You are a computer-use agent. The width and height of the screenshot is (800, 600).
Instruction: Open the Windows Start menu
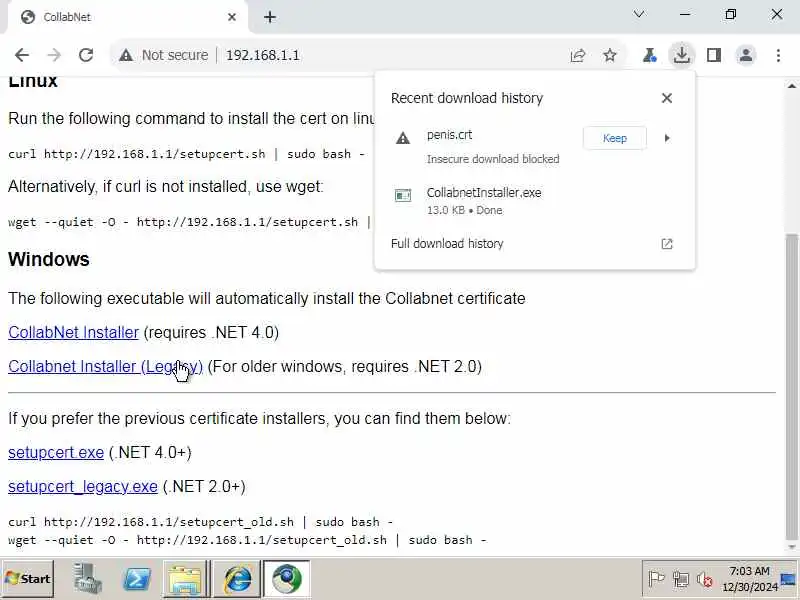click(x=28, y=579)
